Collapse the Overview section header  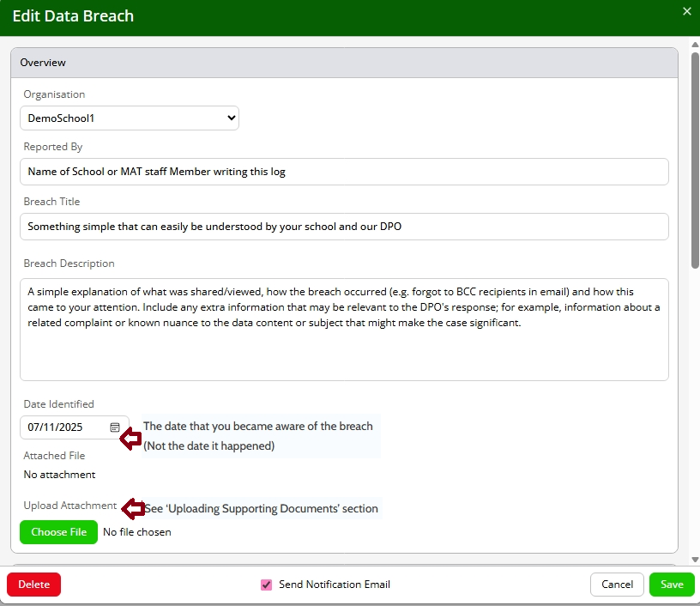344,63
